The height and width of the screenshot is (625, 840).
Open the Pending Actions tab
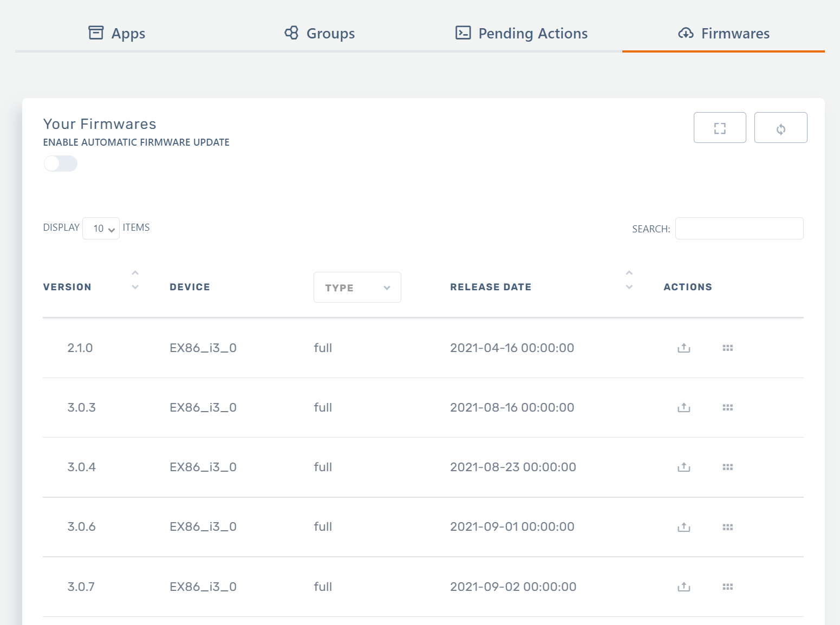(522, 34)
